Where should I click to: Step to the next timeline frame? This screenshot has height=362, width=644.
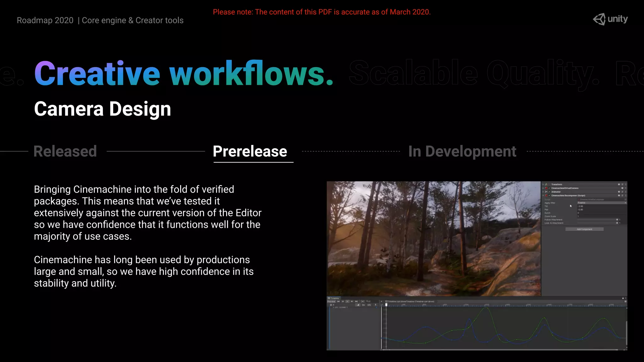click(352, 301)
